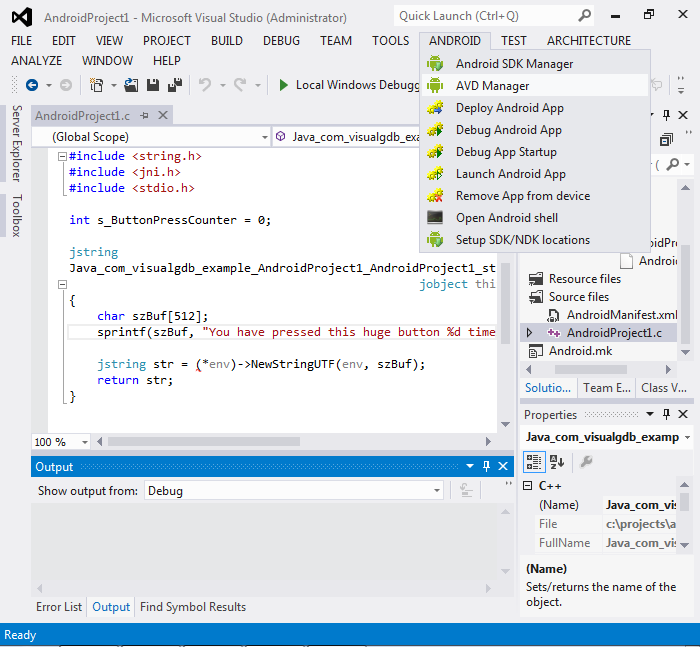Open the Undo history dropdown arrow
Image resolution: width=700 pixels, height=647 pixels.
point(222,85)
